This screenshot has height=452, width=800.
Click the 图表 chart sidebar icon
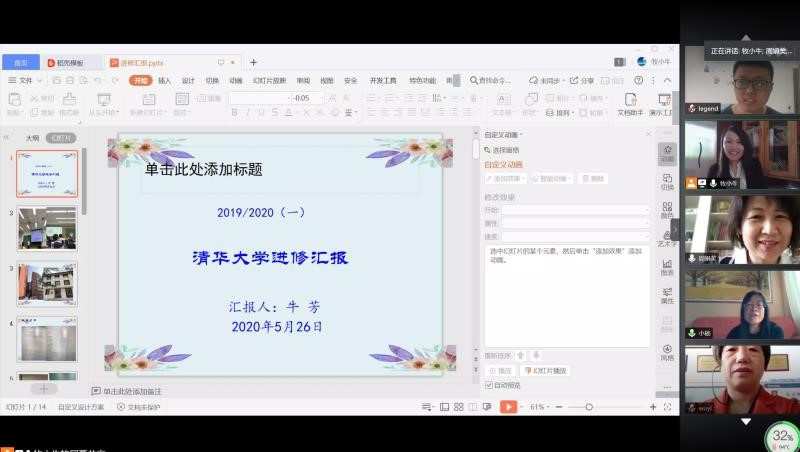click(667, 266)
